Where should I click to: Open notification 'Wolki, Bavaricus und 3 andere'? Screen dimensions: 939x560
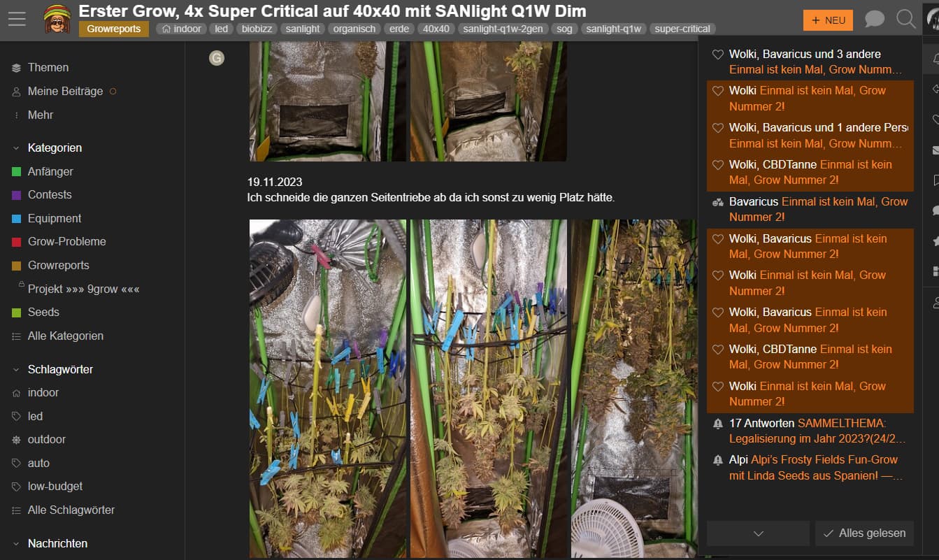coord(810,62)
